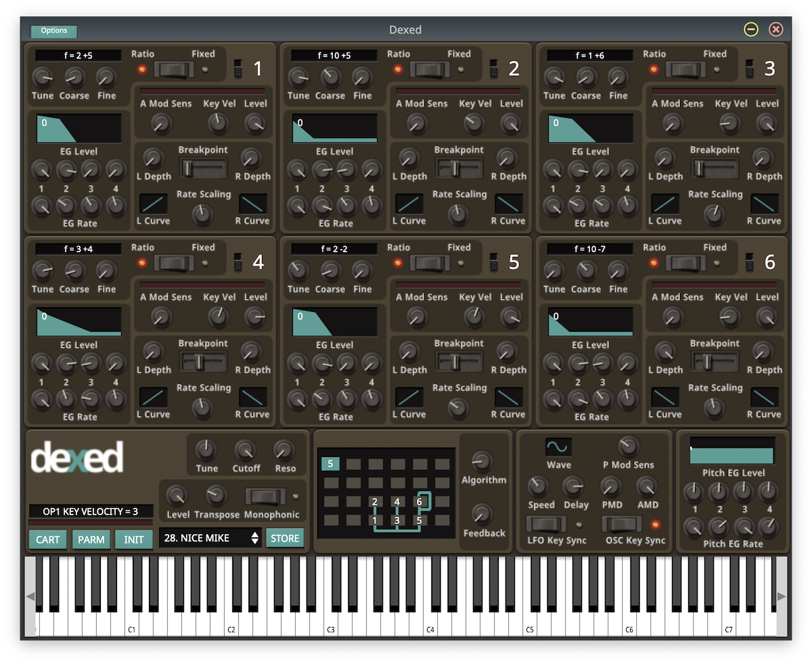Toggle the OSC Key Sync switch
The width and height of the screenshot is (812, 664).
(621, 524)
